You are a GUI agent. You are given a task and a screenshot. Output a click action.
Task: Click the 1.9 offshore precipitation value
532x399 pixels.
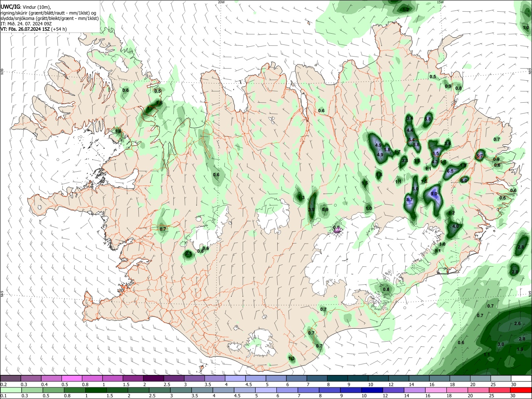click(520, 350)
